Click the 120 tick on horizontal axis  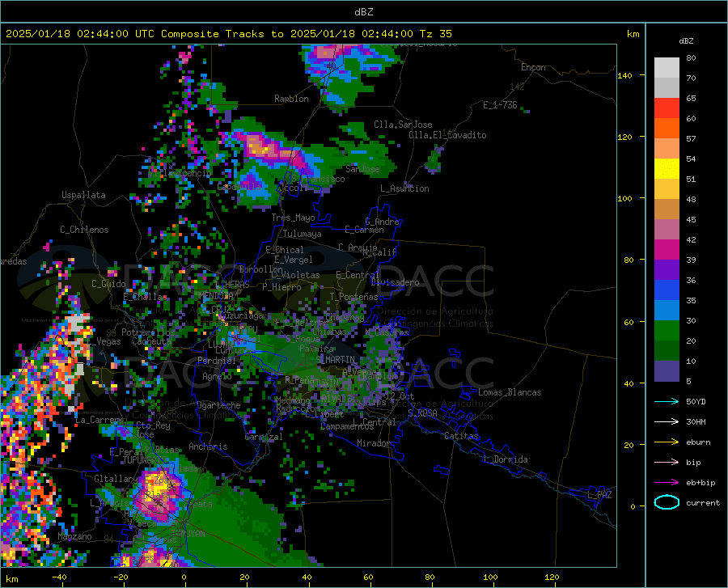(552, 577)
